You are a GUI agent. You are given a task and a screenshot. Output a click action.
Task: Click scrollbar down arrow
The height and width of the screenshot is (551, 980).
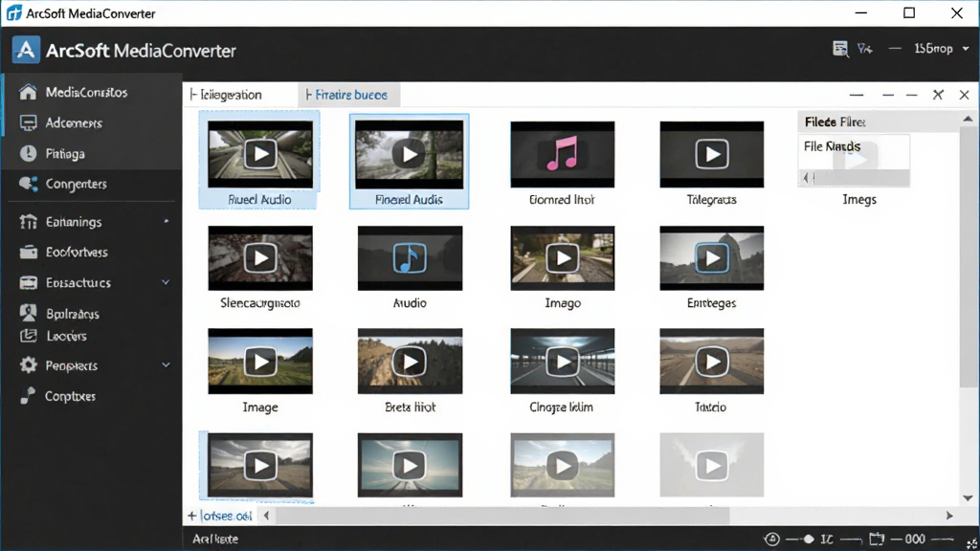(969, 497)
